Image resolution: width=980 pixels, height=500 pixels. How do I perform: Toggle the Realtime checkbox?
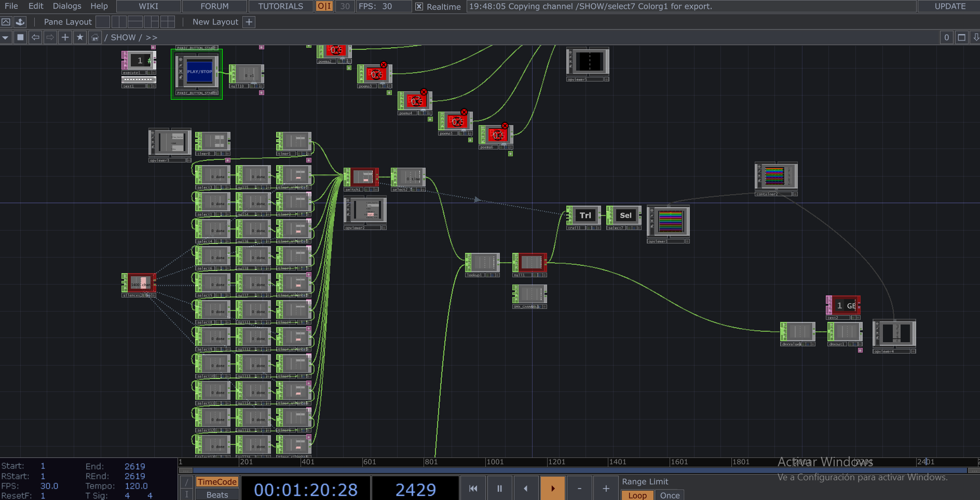click(419, 7)
